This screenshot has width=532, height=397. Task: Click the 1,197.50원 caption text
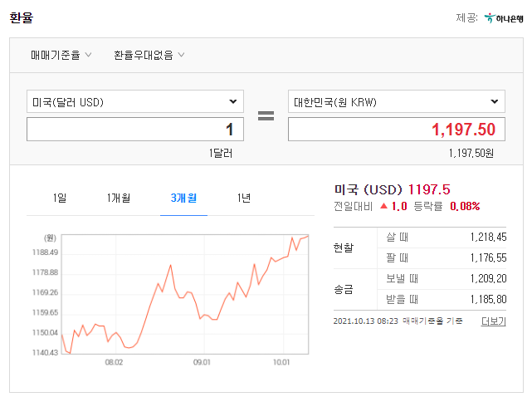pyautogui.click(x=471, y=153)
